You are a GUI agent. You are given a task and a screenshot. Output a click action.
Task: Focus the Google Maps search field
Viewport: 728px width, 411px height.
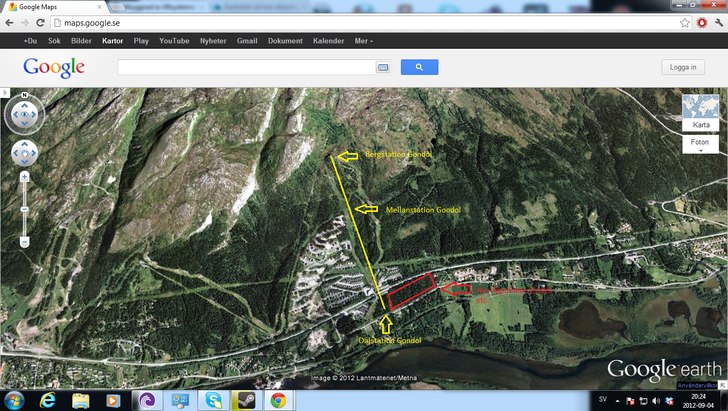click(246, 67)
